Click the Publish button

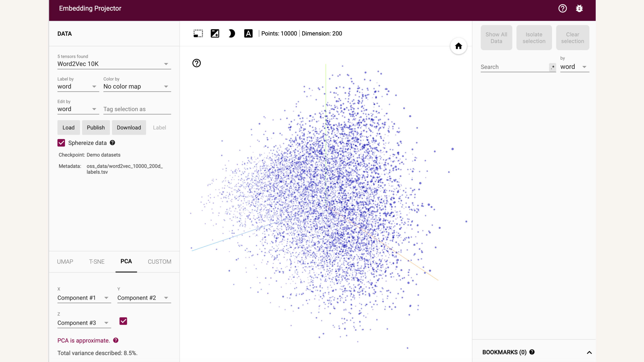pos(96,128)
